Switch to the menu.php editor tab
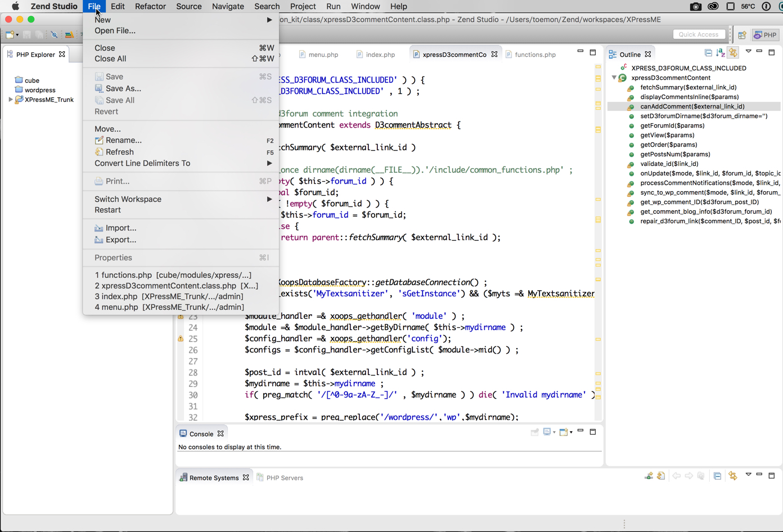This screenshot has width=783, height=532. pos(318,55)
